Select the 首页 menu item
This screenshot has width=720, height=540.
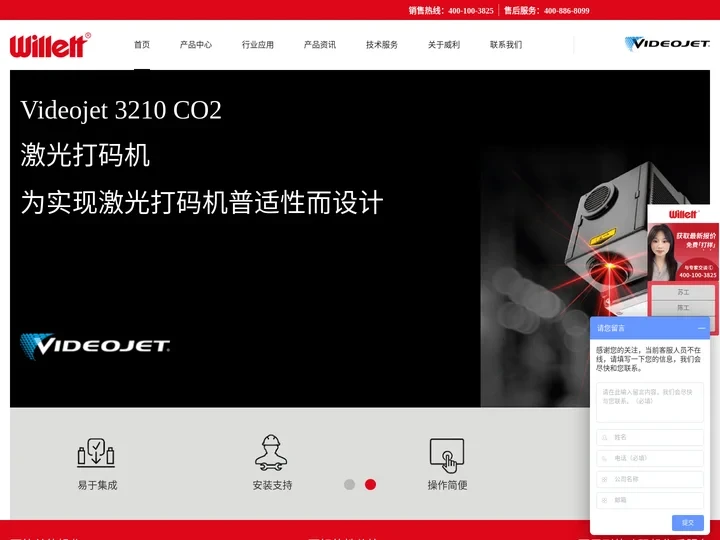point(142,45)
